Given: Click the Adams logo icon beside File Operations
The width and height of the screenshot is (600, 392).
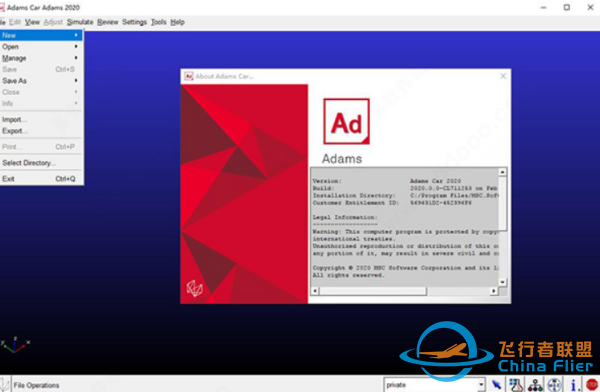Looking at the screenshot, I should point(4,384).
